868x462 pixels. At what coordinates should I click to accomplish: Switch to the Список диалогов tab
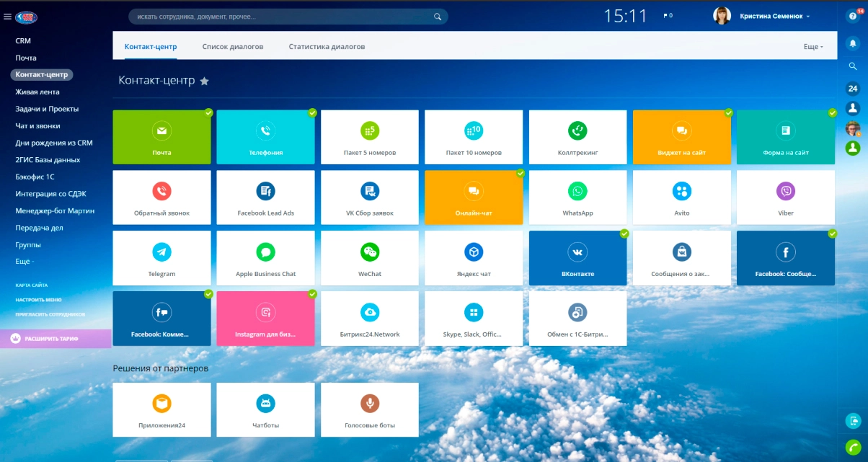pos(233,47)
